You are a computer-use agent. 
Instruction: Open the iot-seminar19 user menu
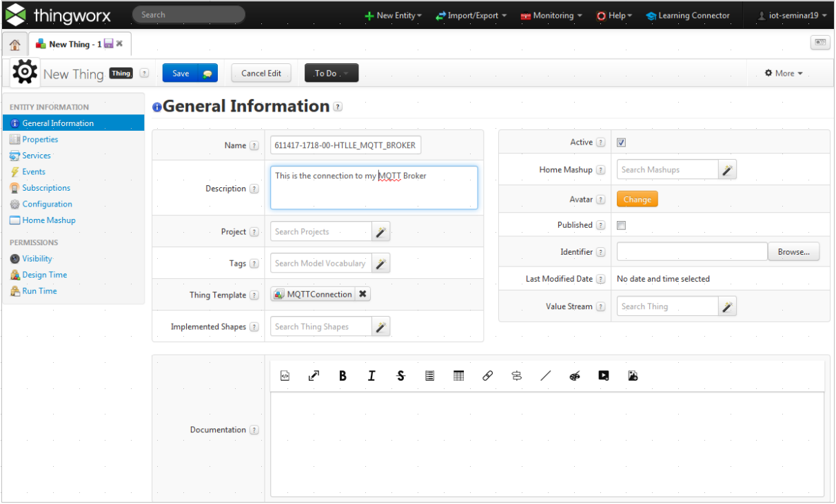click(793, 15)
